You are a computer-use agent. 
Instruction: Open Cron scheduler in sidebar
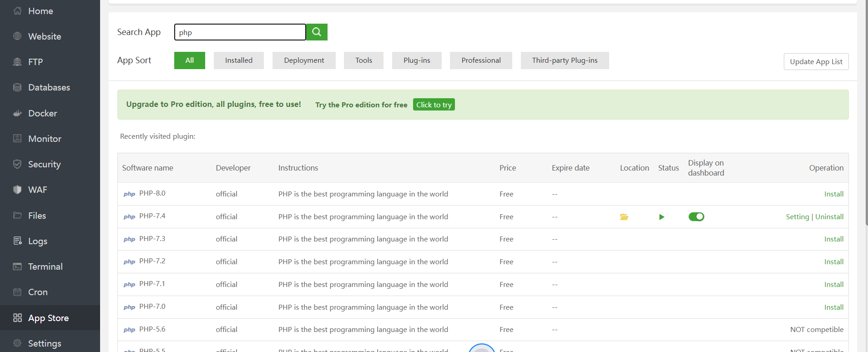point(38,292)
